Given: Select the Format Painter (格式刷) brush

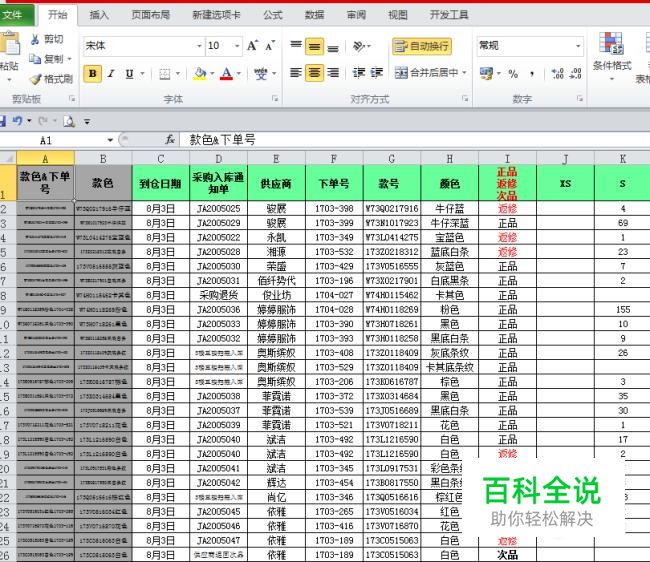Looking at the screenshot, I should pyautogui.click(x=36, y=79).
